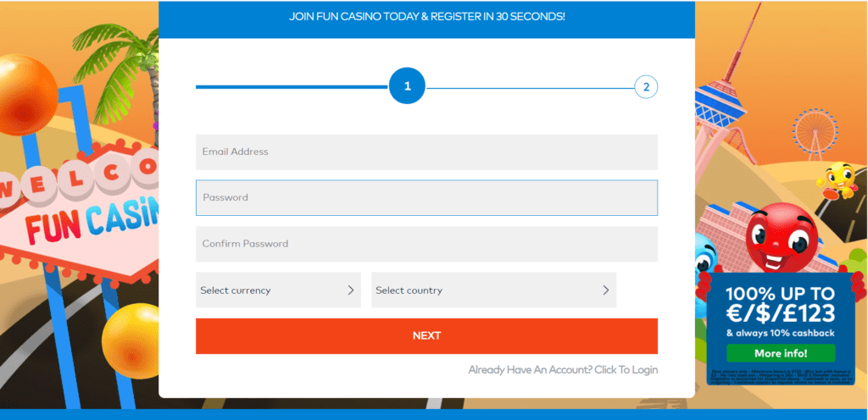Open the Select country dropdown
868x420 pixels.
(493, 290)
